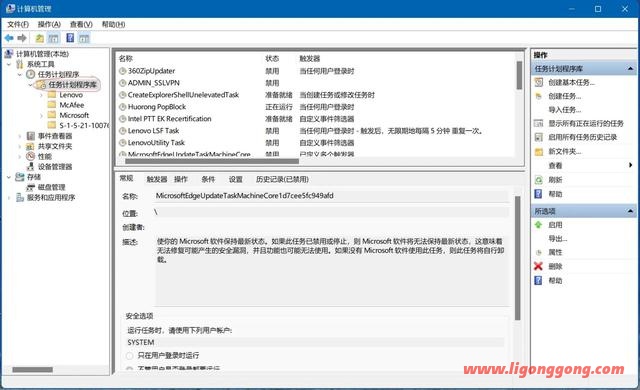Select 共享文件夹 in the tree
The width and height of the screenshot is (640, 390).
click(55, 146)
